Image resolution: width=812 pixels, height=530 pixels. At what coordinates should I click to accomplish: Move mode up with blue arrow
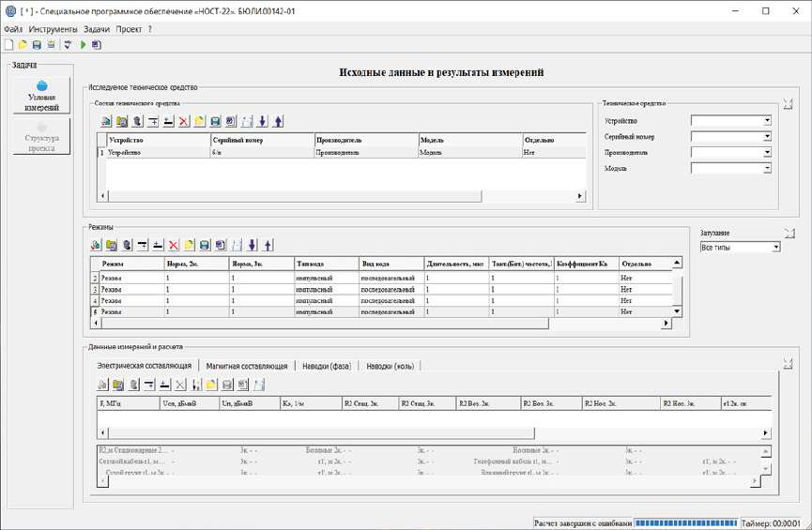click(268, 246)
